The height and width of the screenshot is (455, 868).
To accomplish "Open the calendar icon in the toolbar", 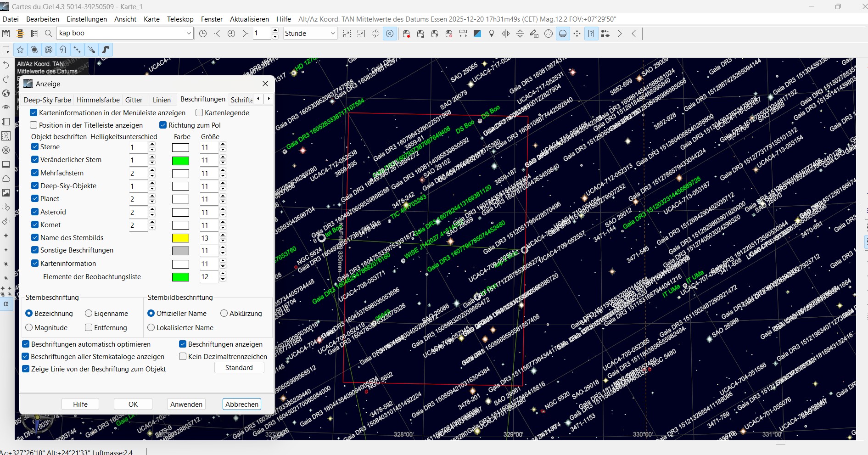I will click(x=6, y=34).
